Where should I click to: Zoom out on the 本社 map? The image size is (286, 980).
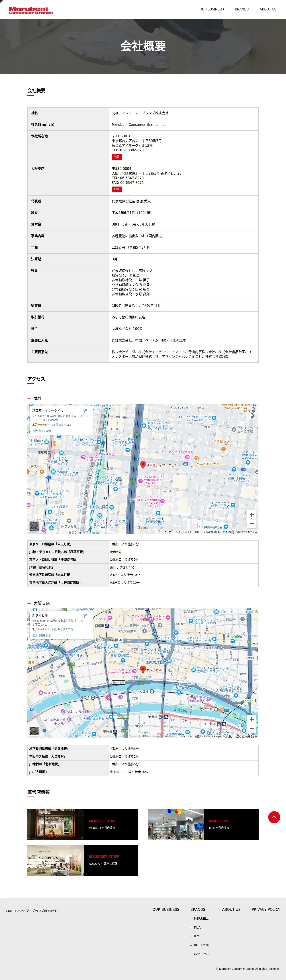tap(251, 524)
